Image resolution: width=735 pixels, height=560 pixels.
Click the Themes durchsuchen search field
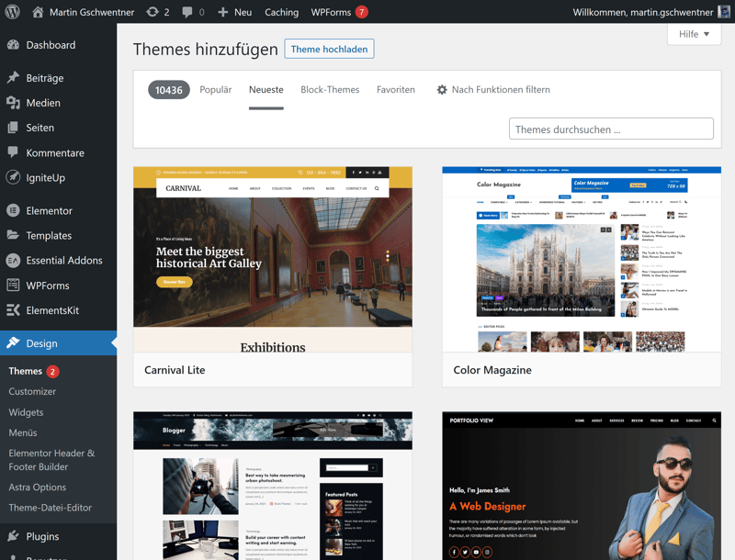pos(611,129)
